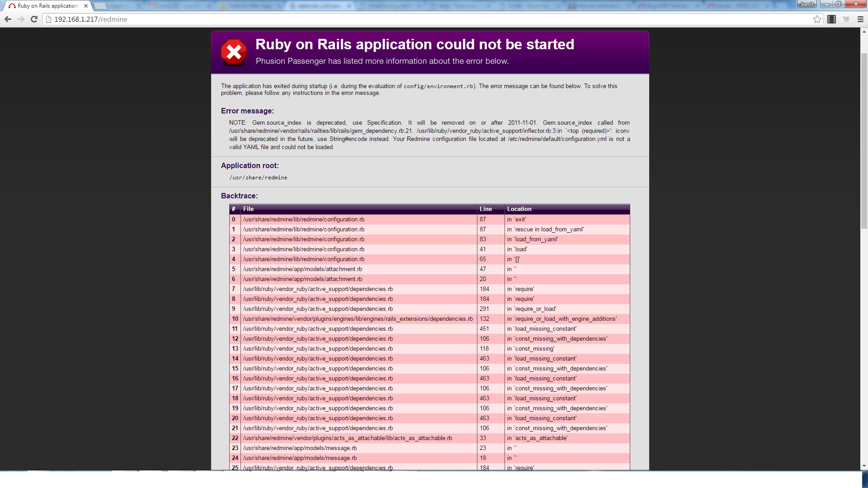Click line number 451 in row 11
Image resolution: width=868 pixels, height=488 pixels.
[x=484, y=328]
